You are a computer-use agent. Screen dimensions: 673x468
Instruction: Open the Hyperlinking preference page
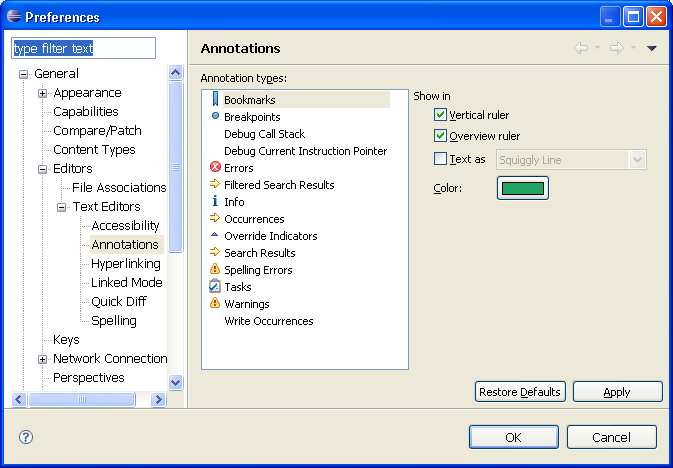[x=126, y=264]
